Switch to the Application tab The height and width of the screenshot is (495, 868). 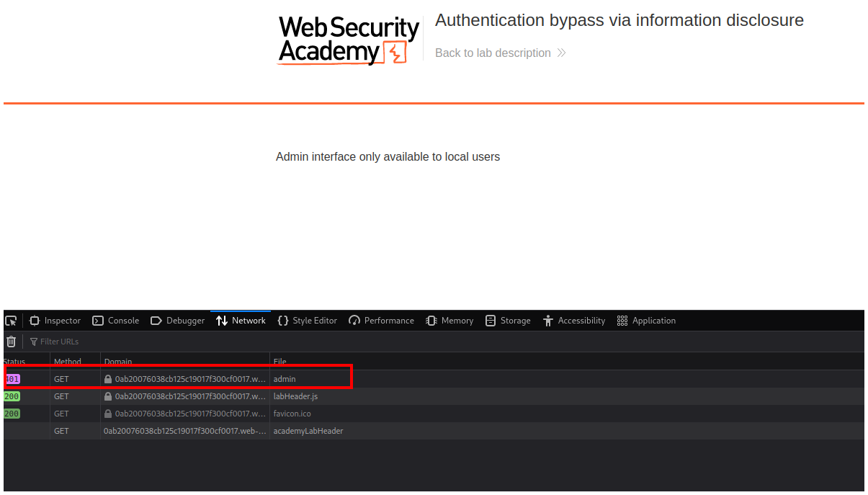coord(646,321)
